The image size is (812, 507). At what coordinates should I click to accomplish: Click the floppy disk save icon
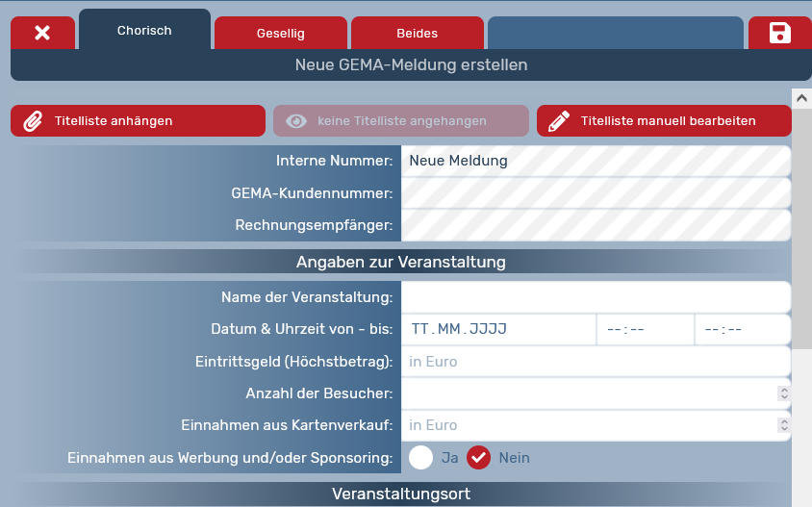(779, 33)
